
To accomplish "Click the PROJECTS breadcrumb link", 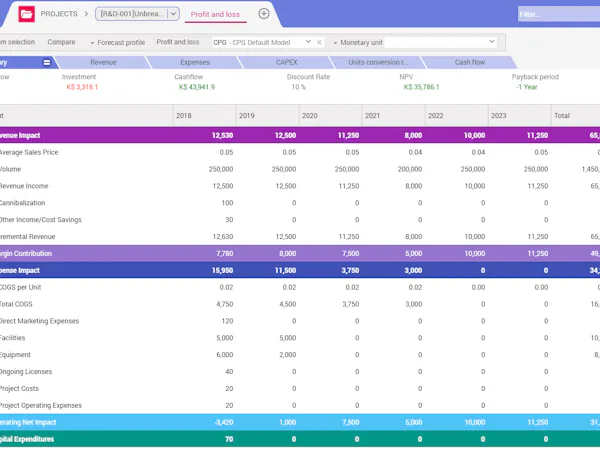I will (x=59, y=14).
